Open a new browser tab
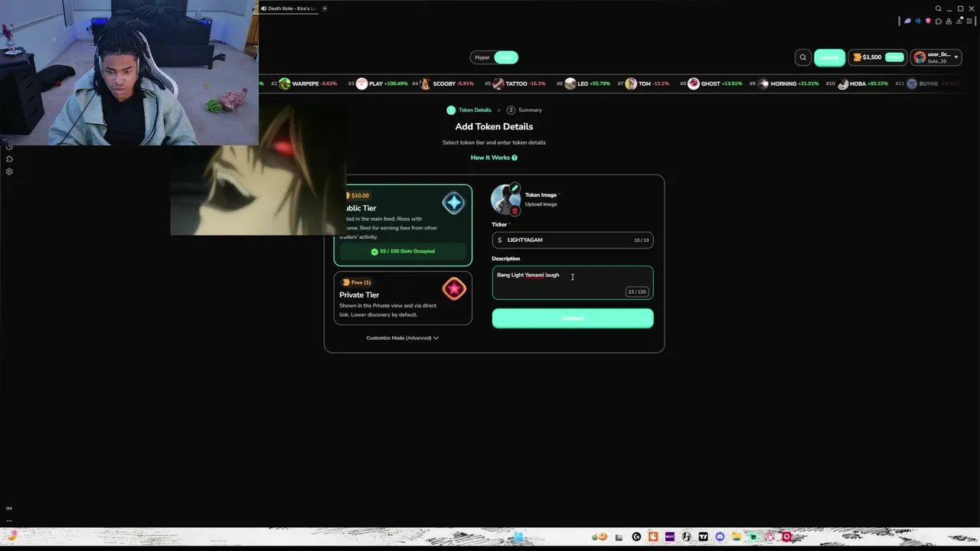This screenshot has height=551, width=980. click(325, 8)
